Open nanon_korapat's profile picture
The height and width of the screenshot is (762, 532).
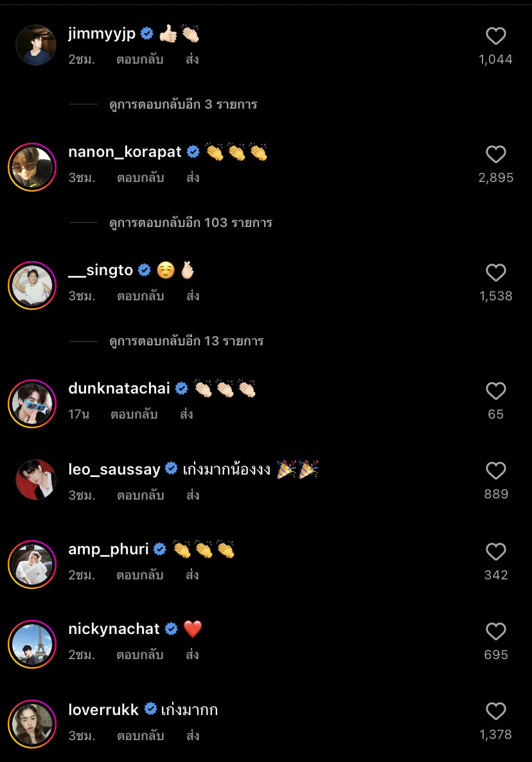tap(32, 167)
